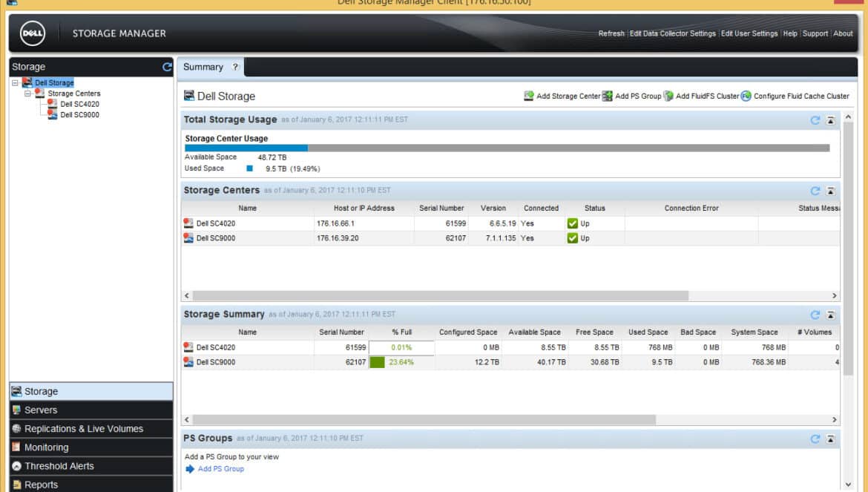Select Dell SC9000 in the Storage tree
This screenshot has width=868, height=492.
79,114
